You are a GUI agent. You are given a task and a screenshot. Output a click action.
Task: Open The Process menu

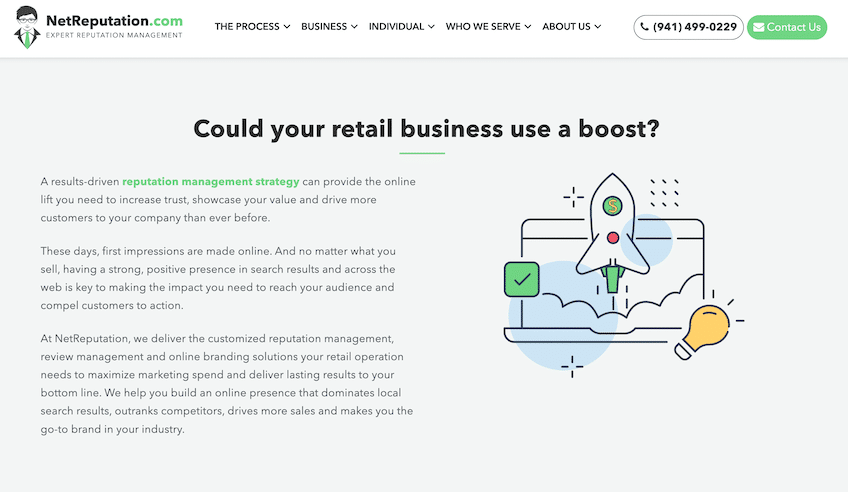tap(252, 26)
